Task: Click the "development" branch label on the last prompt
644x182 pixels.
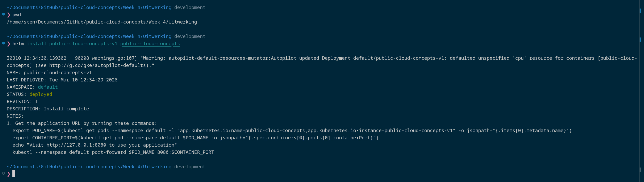Action: [190, 167]
